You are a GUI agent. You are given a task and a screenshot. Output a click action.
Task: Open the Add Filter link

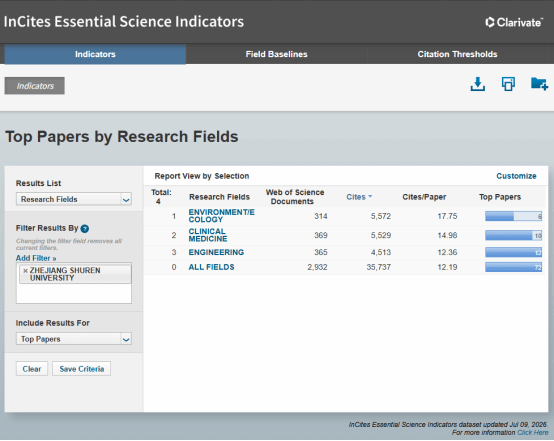(36, 258)
